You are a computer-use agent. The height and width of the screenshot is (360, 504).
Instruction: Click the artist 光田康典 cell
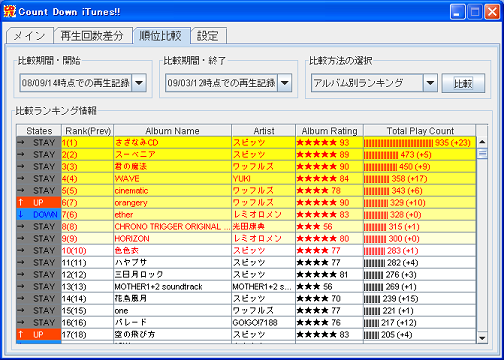(264, 227)
